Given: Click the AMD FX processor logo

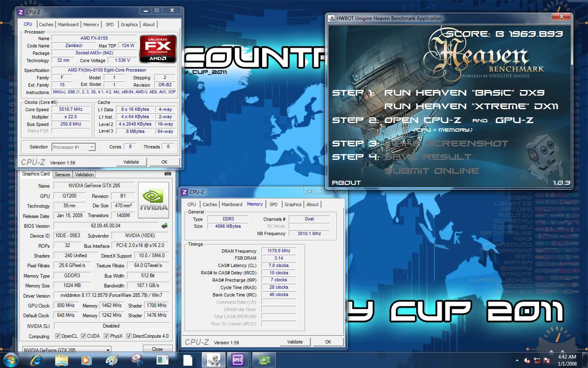Looking at the screenshot, I should pyautogui.click(x=158, y=49).
